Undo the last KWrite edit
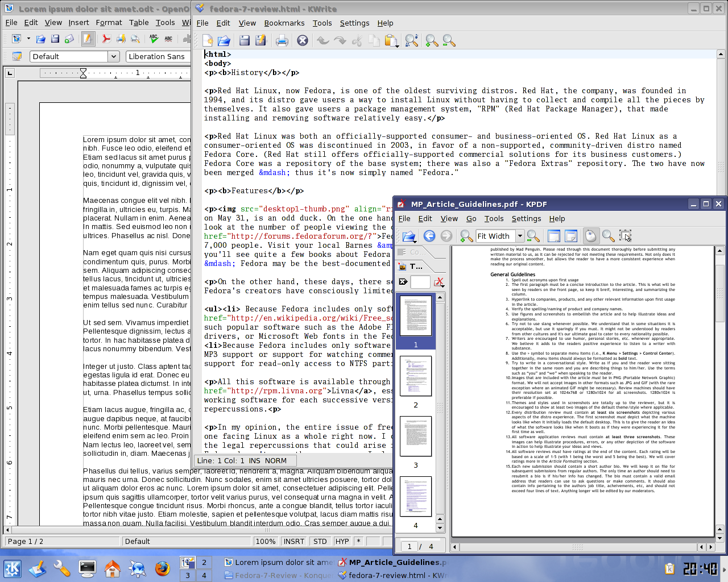This screenshot has width=728, height=582. click(323, 40)
